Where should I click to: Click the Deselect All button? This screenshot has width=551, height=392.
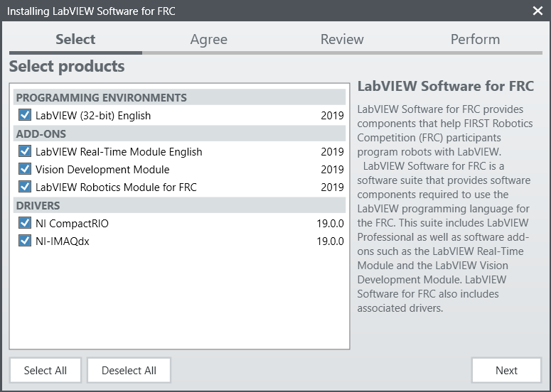click(x=129, y=370)
